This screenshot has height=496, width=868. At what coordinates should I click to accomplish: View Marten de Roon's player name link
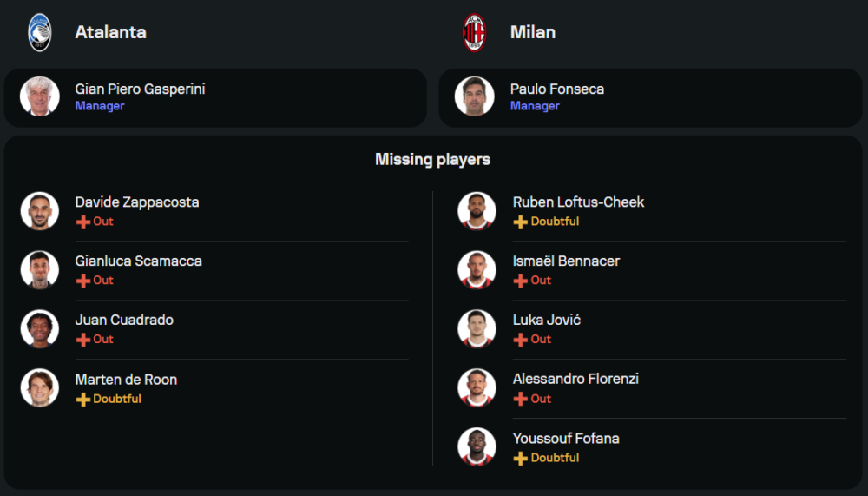126,380
